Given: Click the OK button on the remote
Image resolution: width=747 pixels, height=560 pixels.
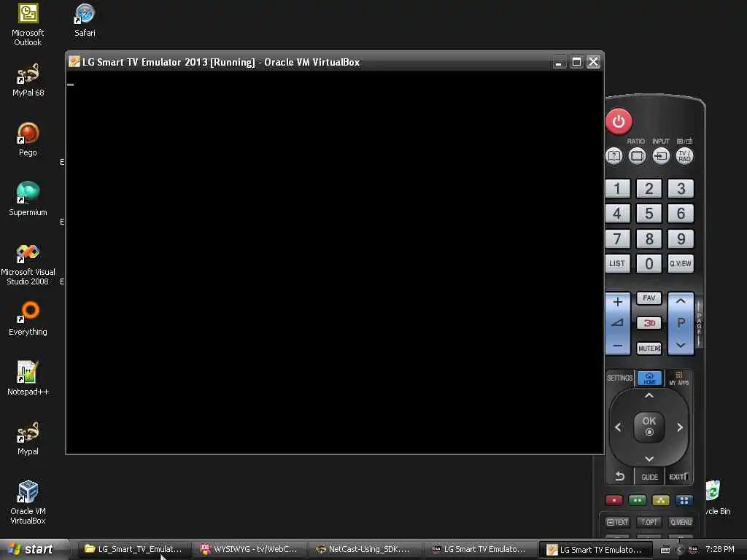Looking at the screenshot, I should 649,426.
